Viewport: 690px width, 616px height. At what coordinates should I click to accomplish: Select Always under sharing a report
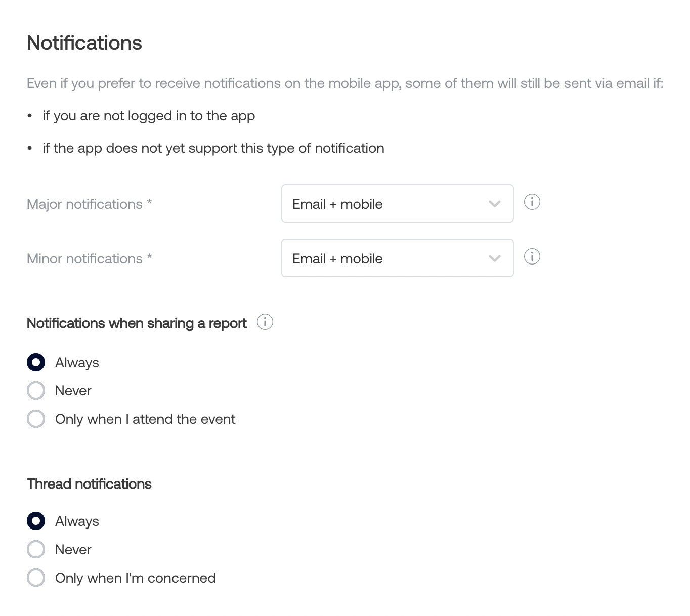(36, 363)
